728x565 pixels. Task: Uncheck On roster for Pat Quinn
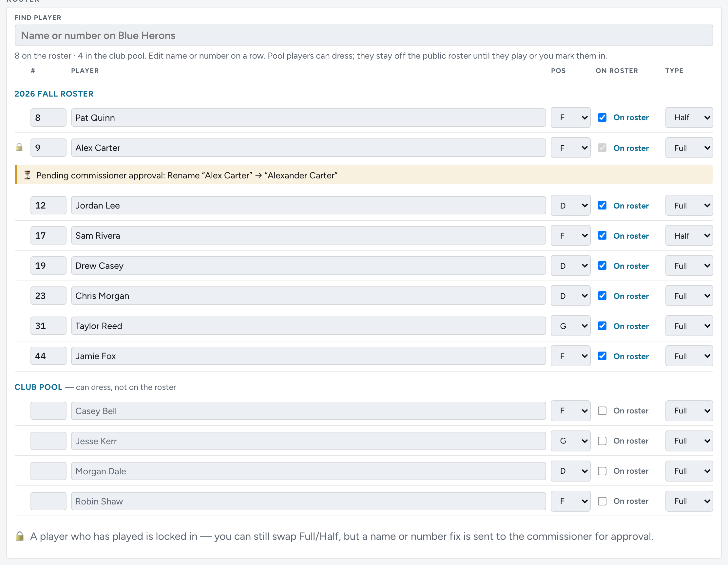tap(602, 118)
